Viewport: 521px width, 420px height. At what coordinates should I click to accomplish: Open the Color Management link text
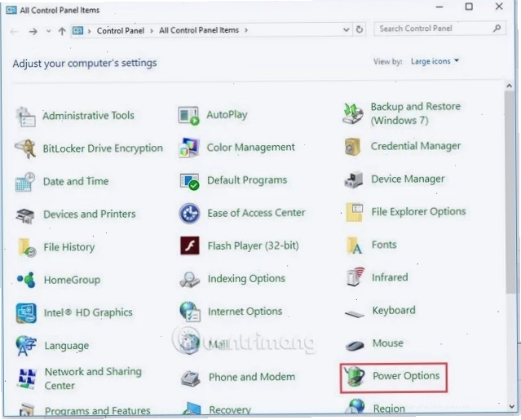click(x=250, y=147)
